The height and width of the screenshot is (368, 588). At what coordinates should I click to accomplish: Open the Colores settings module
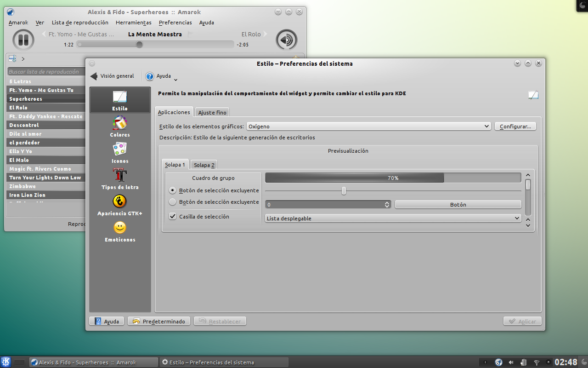[120, 126]
